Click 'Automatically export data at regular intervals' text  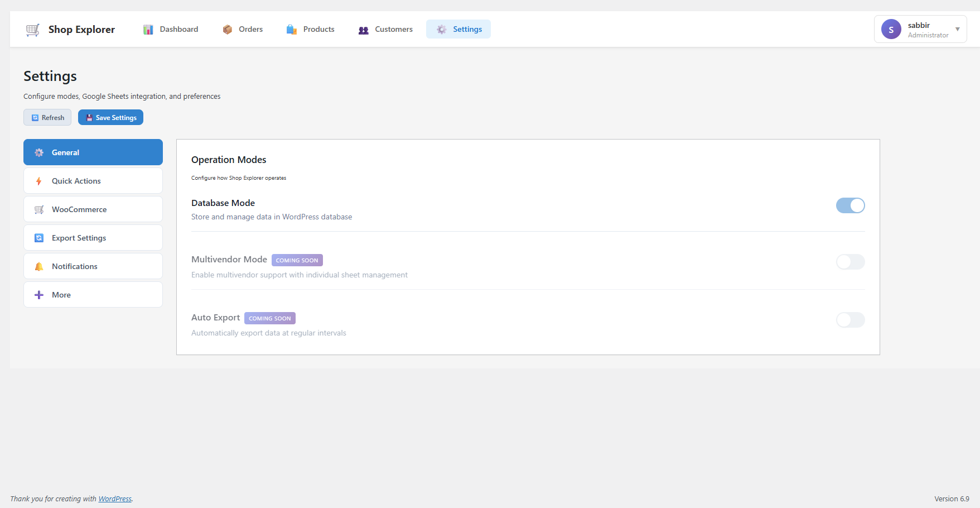269,333
